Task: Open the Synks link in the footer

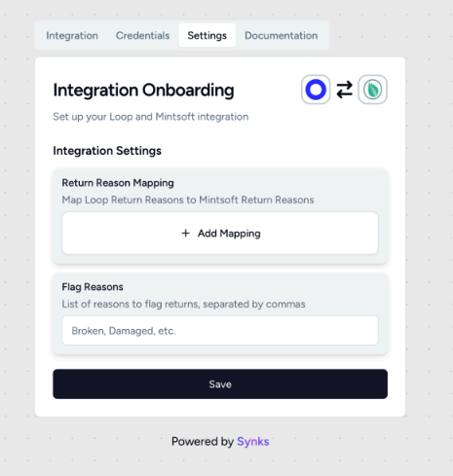Action: point(253,442)
